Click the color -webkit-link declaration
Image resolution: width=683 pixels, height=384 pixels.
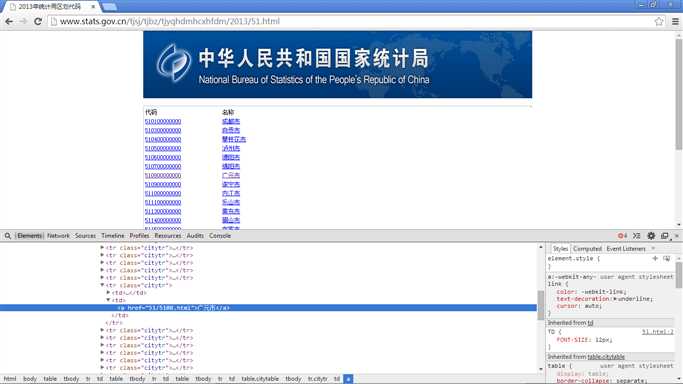(591, 292)
